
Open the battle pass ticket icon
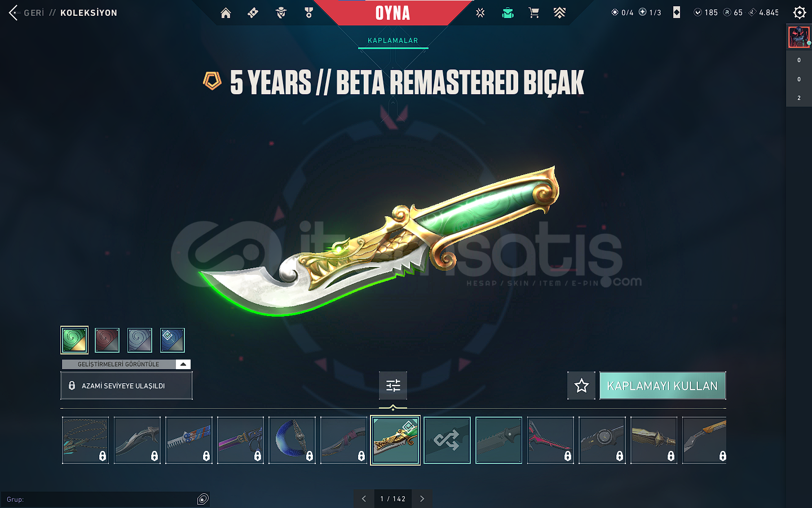[253, 12]
